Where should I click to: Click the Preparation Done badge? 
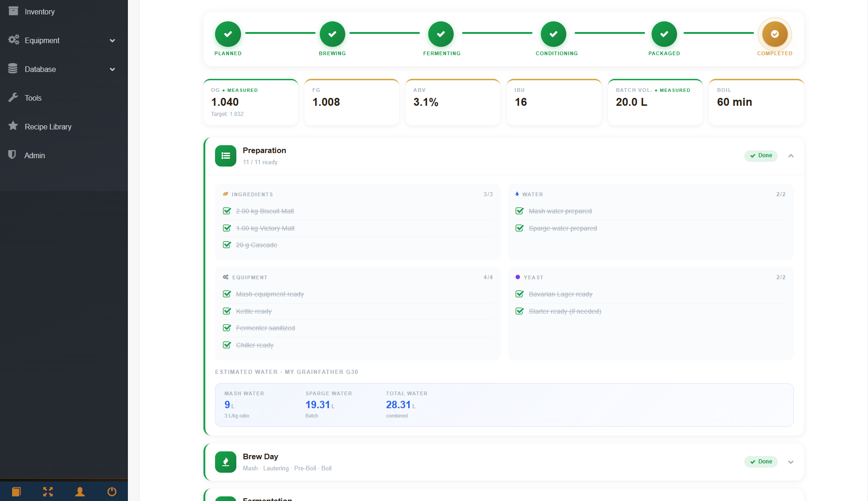[761, 156]
